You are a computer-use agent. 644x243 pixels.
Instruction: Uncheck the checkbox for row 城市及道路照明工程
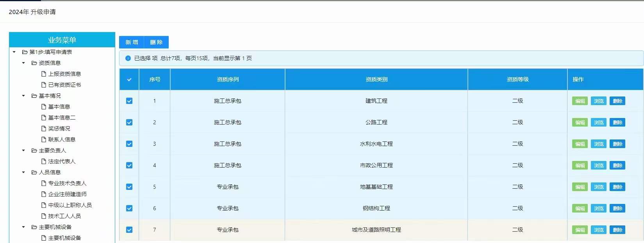[x=129, y=230]
